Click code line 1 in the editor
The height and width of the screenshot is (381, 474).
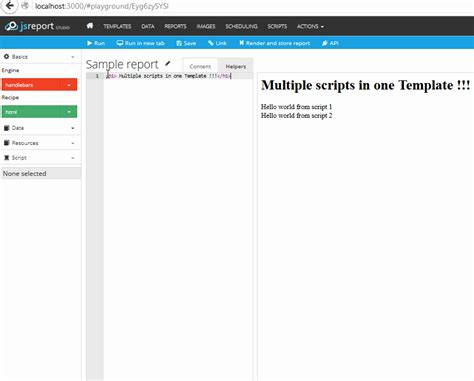(x=178, y=76)
